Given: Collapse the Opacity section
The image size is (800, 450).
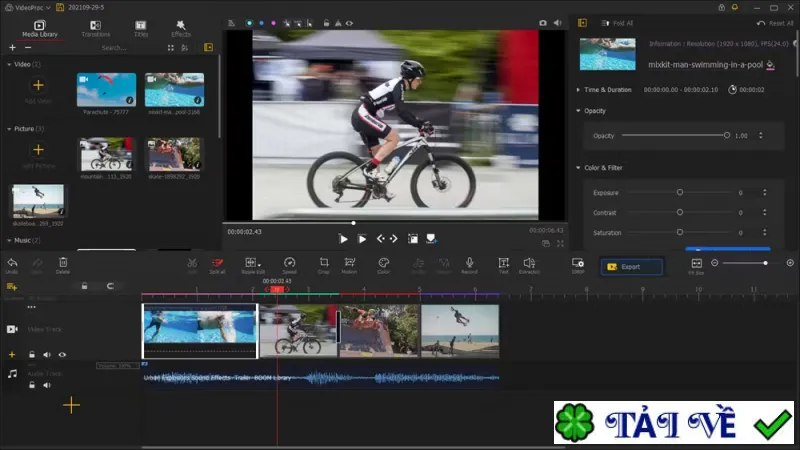Looking at the screenshot, I should (x=578, y=111).
